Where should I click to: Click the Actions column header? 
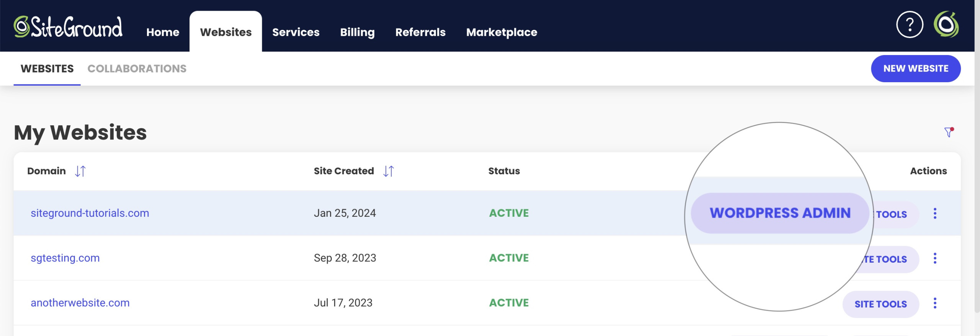[x=928, y=171]
